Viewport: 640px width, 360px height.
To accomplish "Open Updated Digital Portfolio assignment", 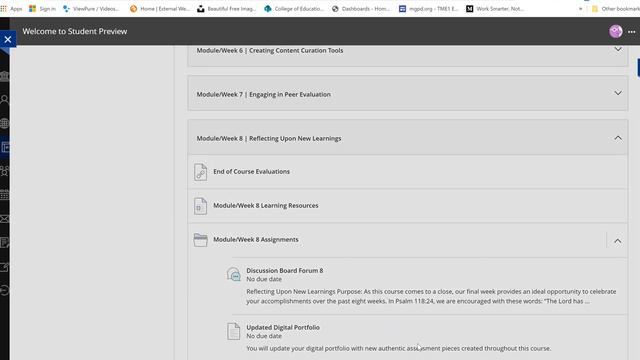I will 283,327.
